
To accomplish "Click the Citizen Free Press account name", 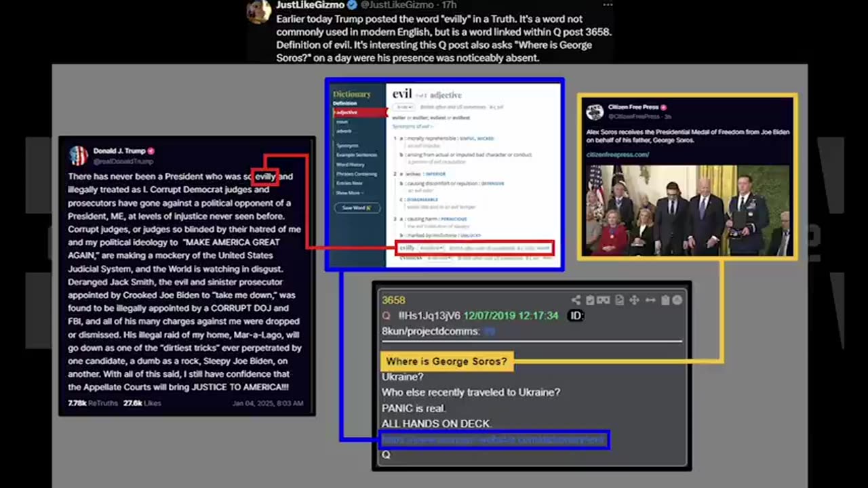I will point(633,107).
